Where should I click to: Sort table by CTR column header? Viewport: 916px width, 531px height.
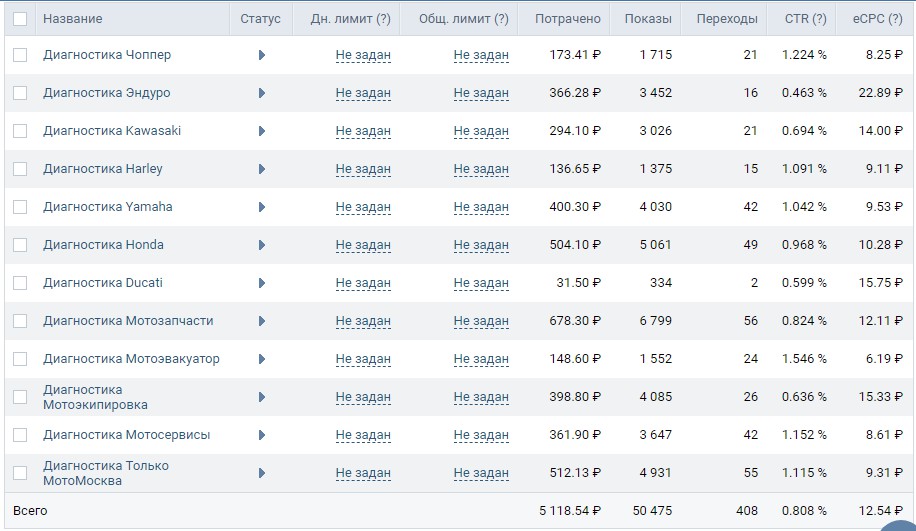(805, 19)
